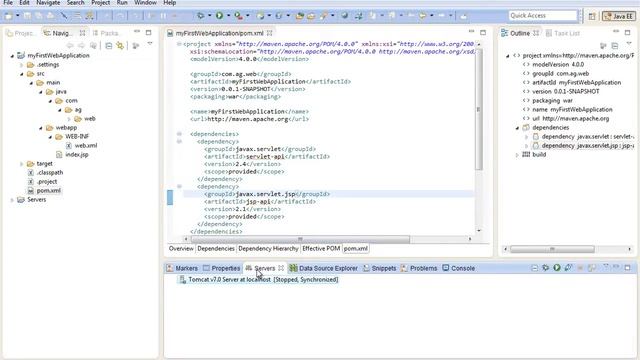Open the Help menu
The width and height of the screenshot is (640, 360).
pyautogui.click(x=169, y=3)
